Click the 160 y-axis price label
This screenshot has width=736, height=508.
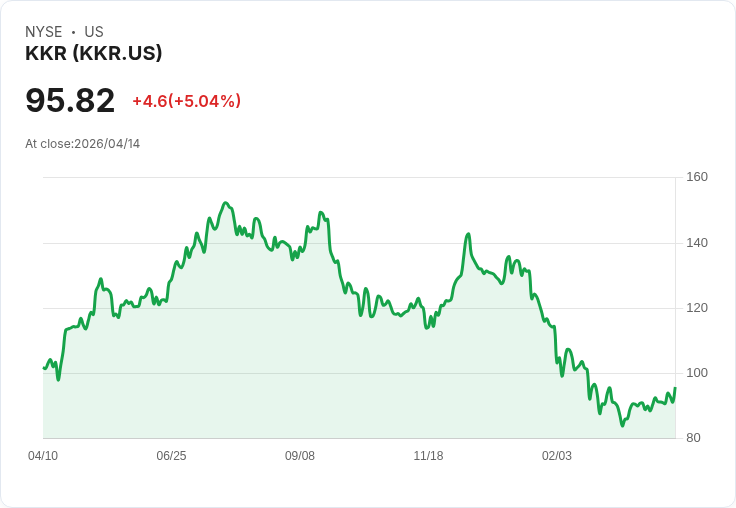point(697,177)
